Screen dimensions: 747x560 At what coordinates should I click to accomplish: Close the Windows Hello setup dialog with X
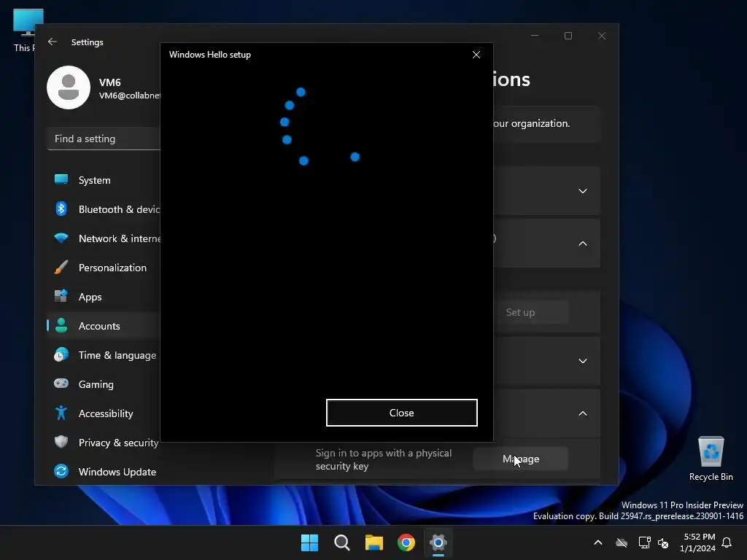click(476, 55)
